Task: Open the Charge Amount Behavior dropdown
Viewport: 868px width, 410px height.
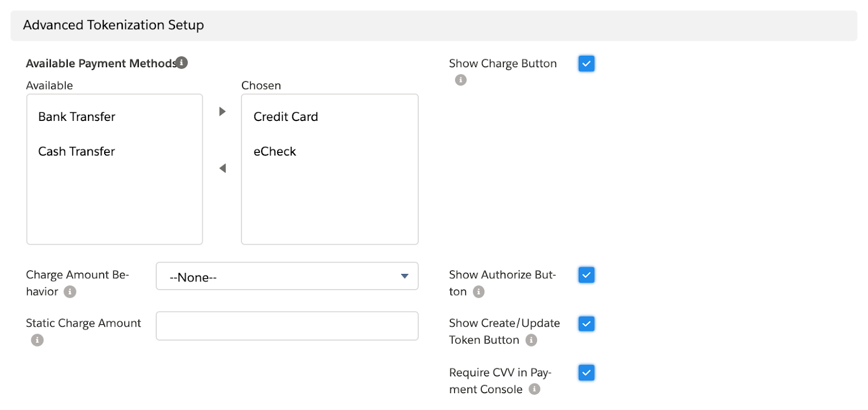Action: [287, 277]
